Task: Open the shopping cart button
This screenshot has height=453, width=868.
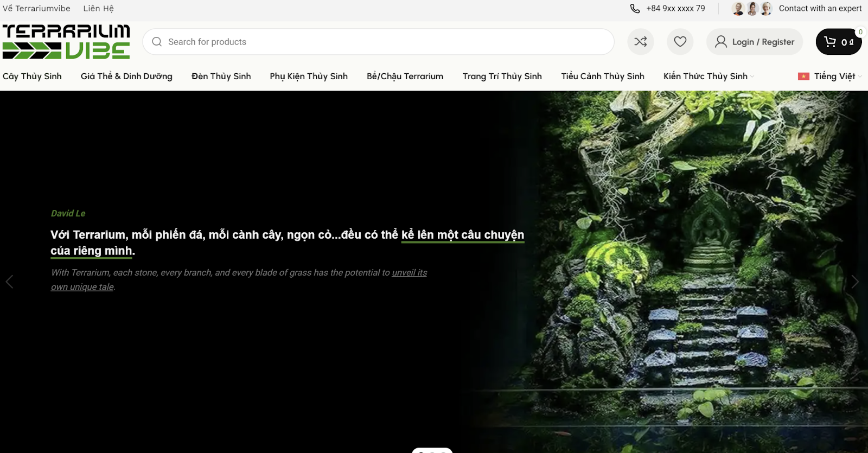Action: (x=838, y=42)
